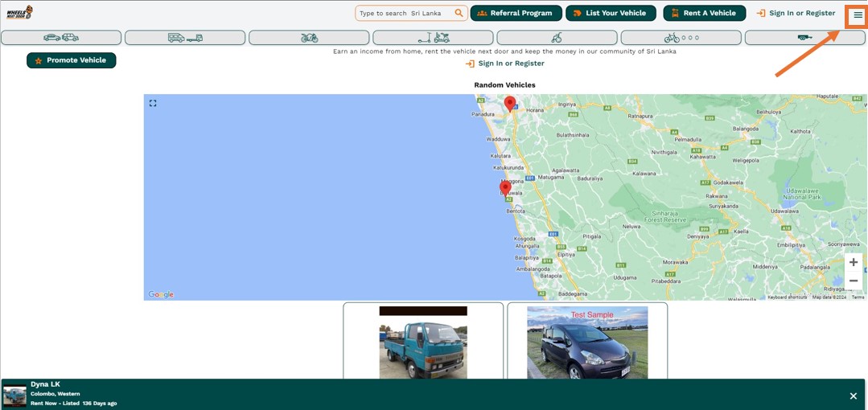Pick the trailer category
The width and height of the screenshot is (868, 410).
click(804, 38)
